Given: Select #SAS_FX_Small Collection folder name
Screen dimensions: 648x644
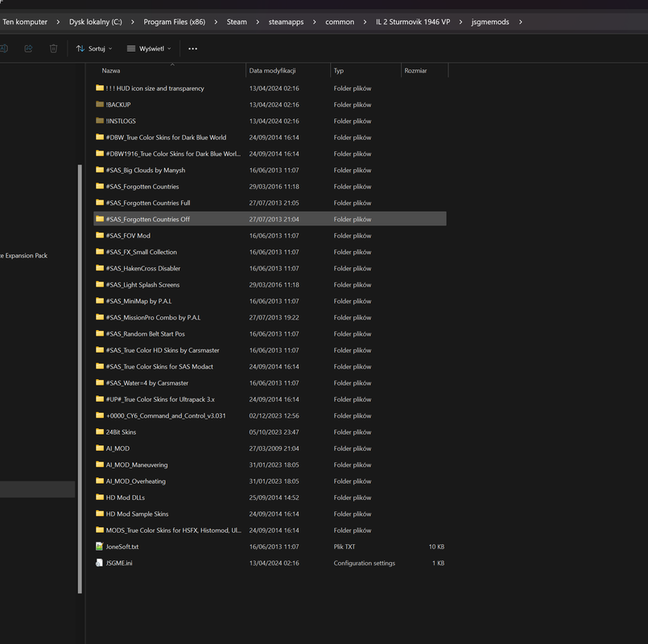Looking at the screenshot, I should 142,252.
